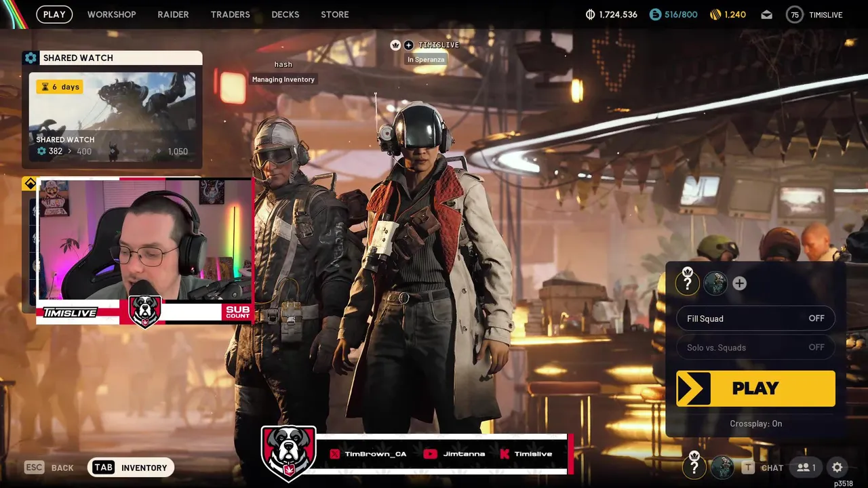Click the 'In Speranza' status label

[x=426, y=60]
